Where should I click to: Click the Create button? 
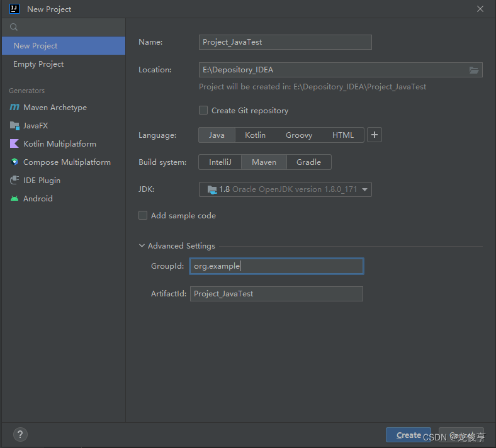[408, 435]
